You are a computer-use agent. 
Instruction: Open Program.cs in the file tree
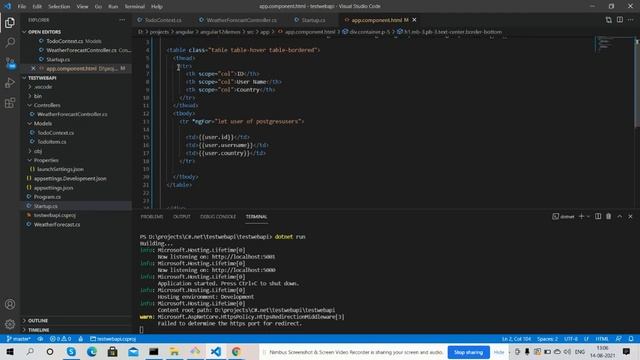click(x=47, y=197)
